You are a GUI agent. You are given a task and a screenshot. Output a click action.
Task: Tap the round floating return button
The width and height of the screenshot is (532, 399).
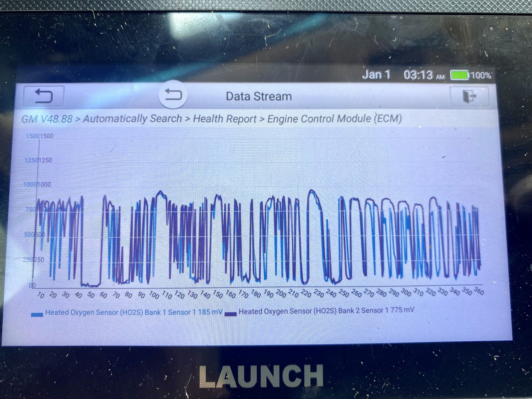(x=173, y=95)
